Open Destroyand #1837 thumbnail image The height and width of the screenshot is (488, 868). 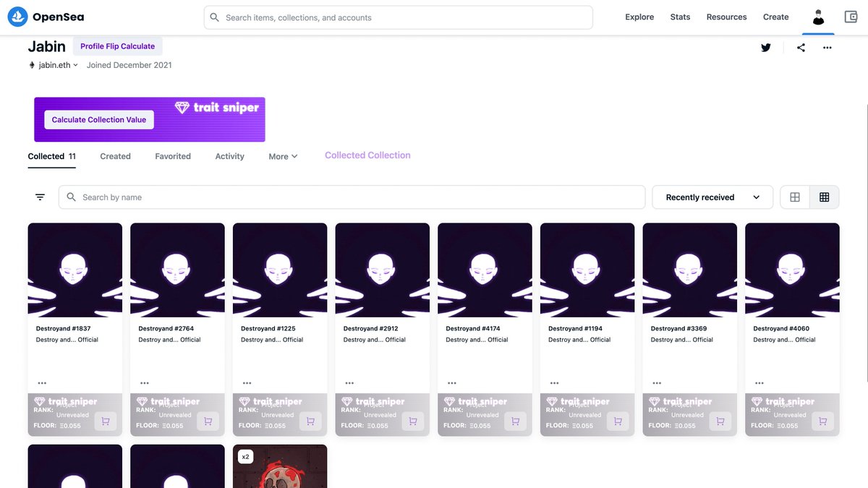[x=75, y=270]
